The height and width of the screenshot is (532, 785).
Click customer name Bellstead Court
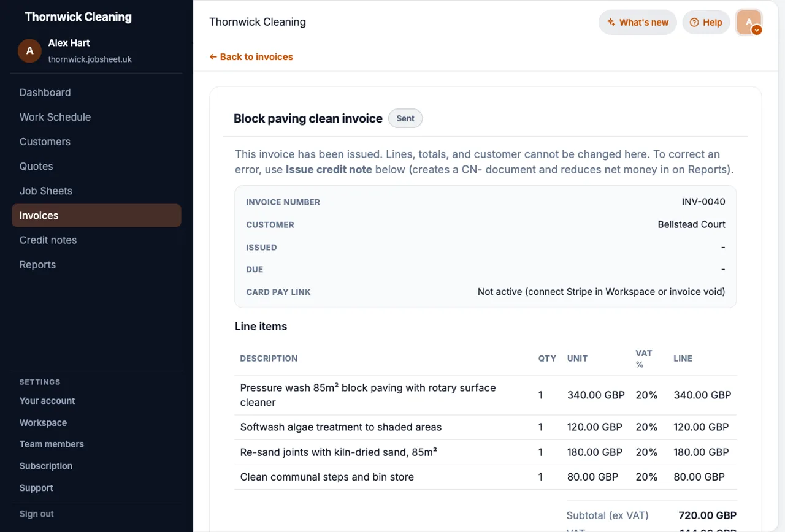tap(692, 225)
